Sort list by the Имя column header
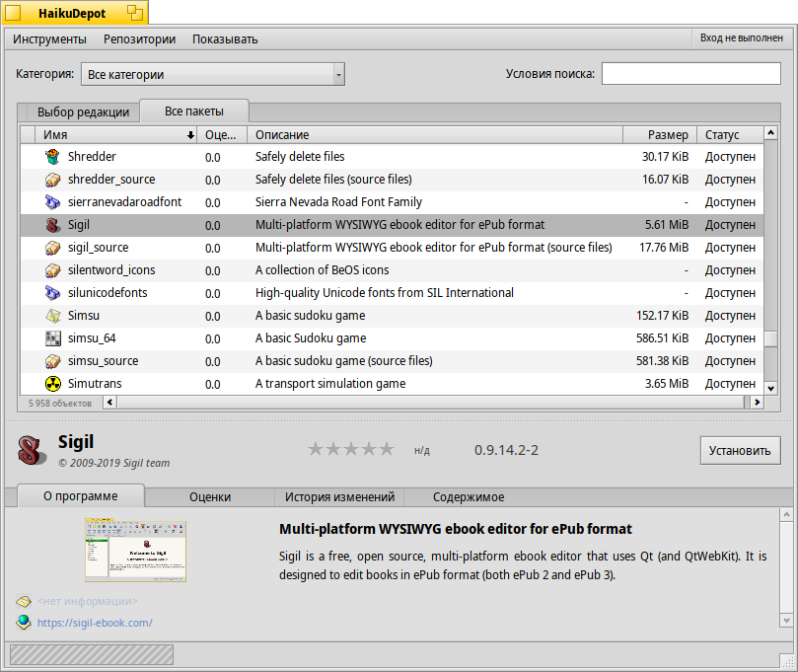This screenshot has height=672, width=798. (x=116, y=135)
